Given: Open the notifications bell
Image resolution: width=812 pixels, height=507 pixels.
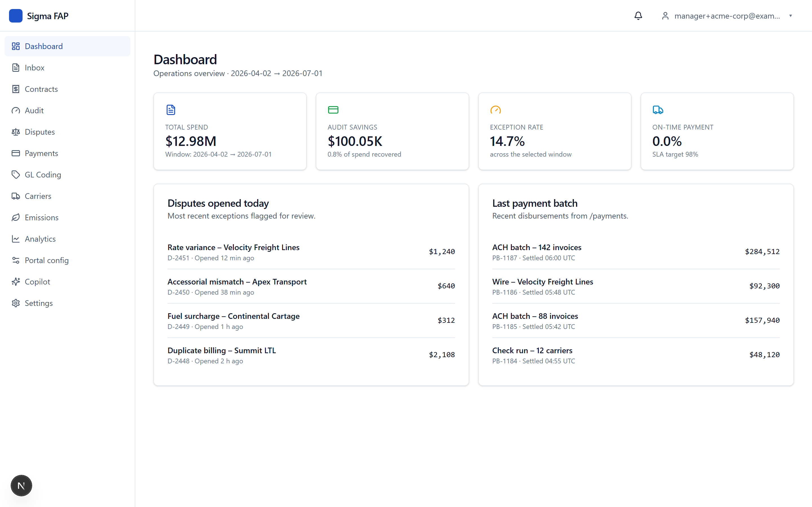Looking at the screenshot, I should (x=638, y=16).
